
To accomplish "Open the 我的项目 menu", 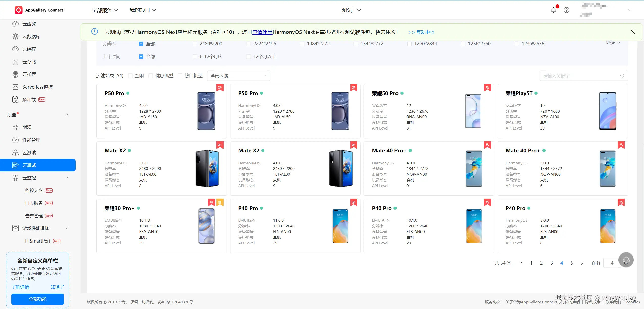I will click(142, 10).
